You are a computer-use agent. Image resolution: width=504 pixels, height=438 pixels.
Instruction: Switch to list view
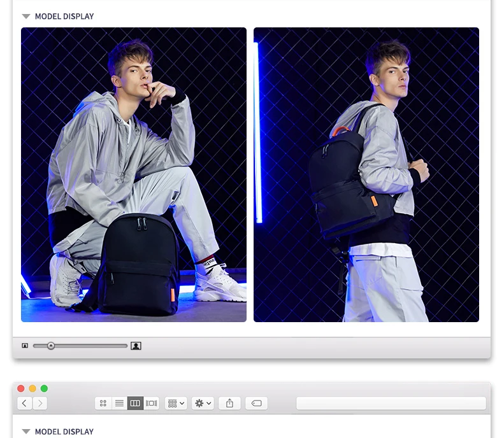coord(119,403)
